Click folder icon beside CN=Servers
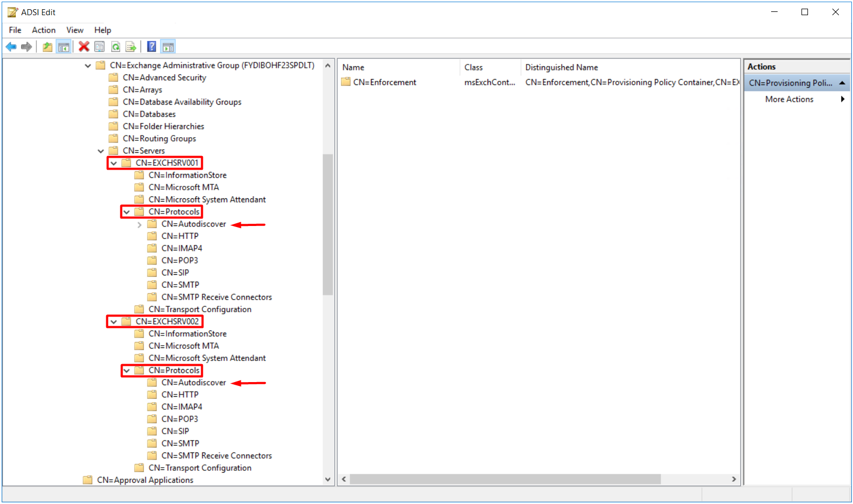853x504 pixels. pos(113,151)
